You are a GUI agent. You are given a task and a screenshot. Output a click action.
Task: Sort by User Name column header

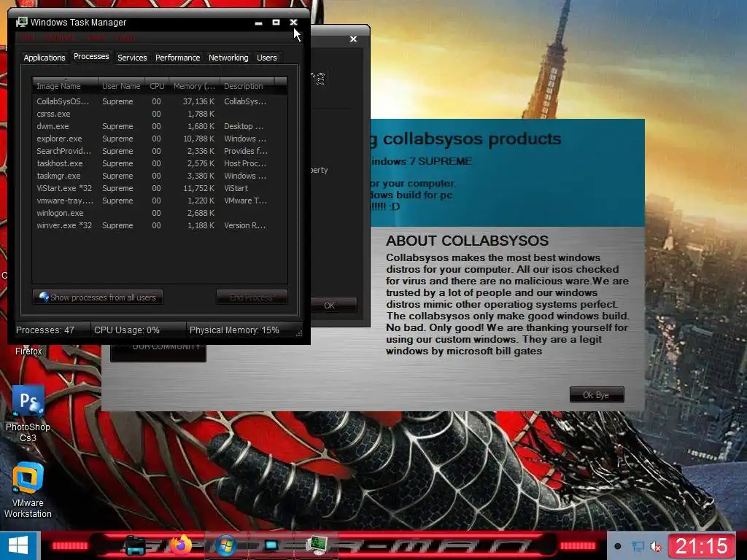coord(121,86)
